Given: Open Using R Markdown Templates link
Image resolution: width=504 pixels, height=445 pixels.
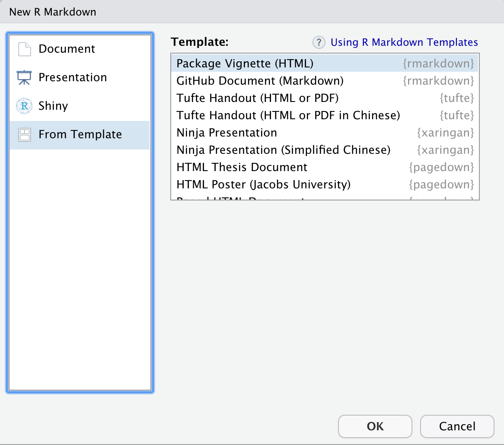Looking at the screenshot, I should [x=404, y=42].
